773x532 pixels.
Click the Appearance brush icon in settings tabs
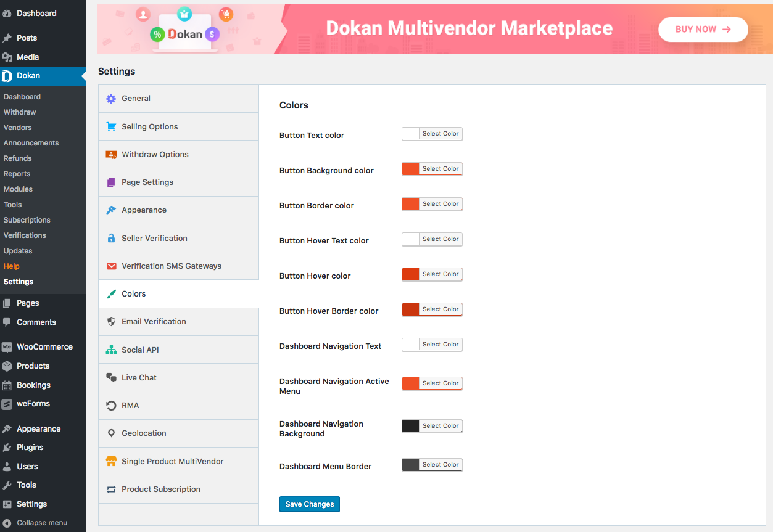[111, 210]
